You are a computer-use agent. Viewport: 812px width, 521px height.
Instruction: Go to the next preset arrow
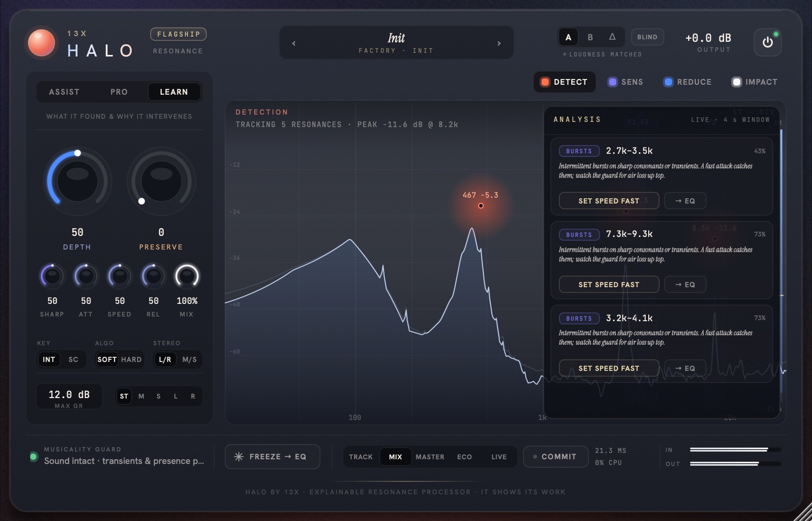click(499, 43)
